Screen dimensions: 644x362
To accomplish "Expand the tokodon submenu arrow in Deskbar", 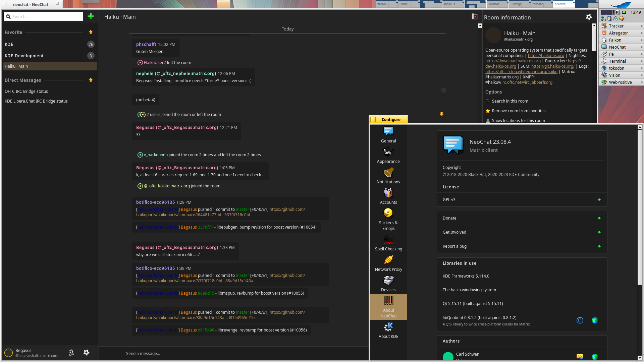I will (x=642, y=68).
